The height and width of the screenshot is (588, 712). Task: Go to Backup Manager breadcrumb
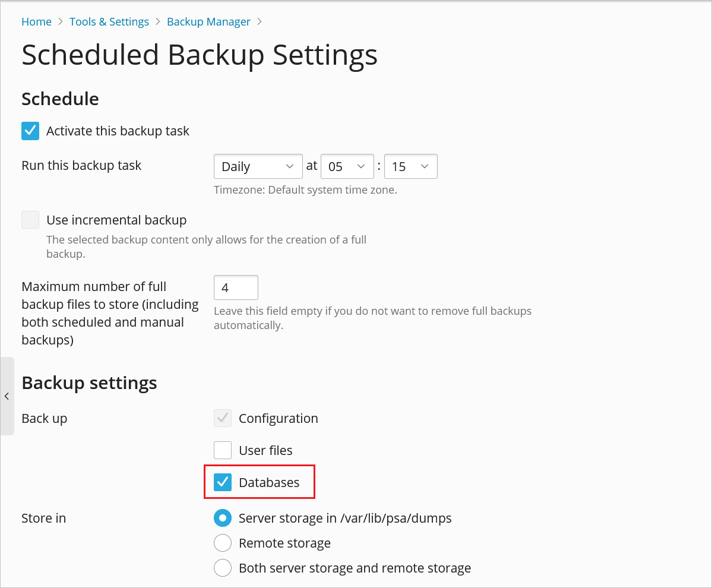pyautogui.click(x=208, y=22)
